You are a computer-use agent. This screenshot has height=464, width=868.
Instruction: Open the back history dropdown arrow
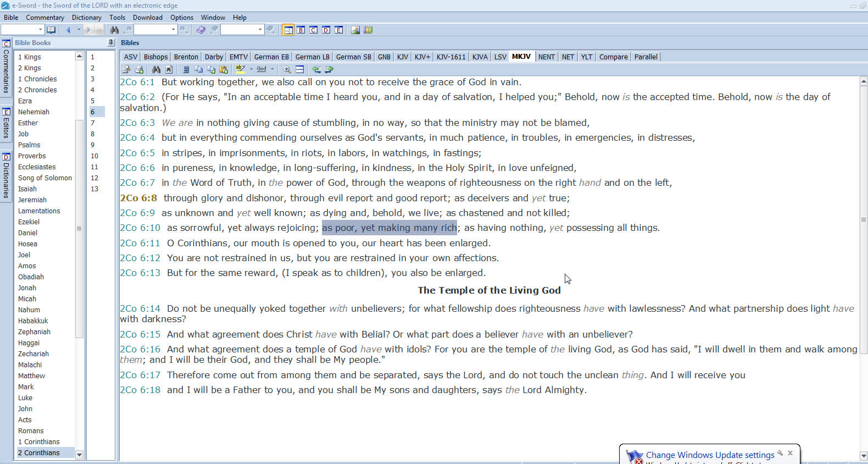tap(79, 30)
